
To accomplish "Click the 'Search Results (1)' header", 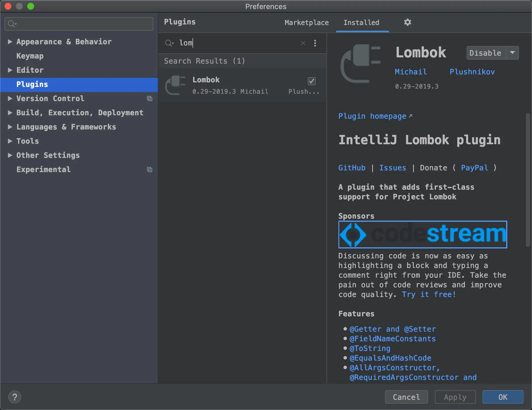I will 204,61.
